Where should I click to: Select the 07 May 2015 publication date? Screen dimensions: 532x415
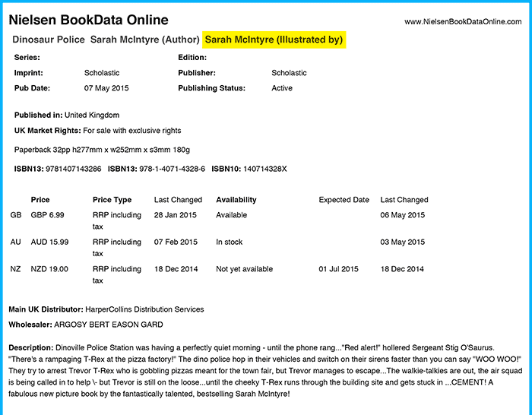[106, 88]
